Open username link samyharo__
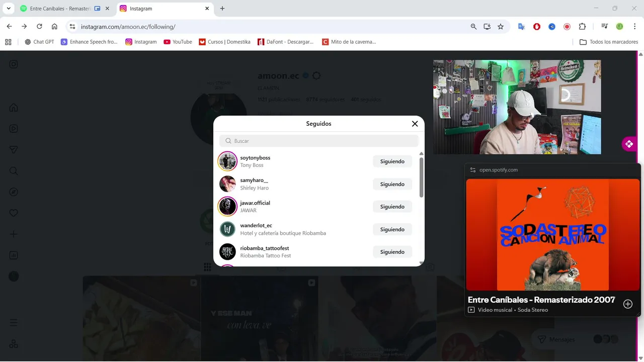This screenshot has height=362, width=644. (x=254, y=180)
